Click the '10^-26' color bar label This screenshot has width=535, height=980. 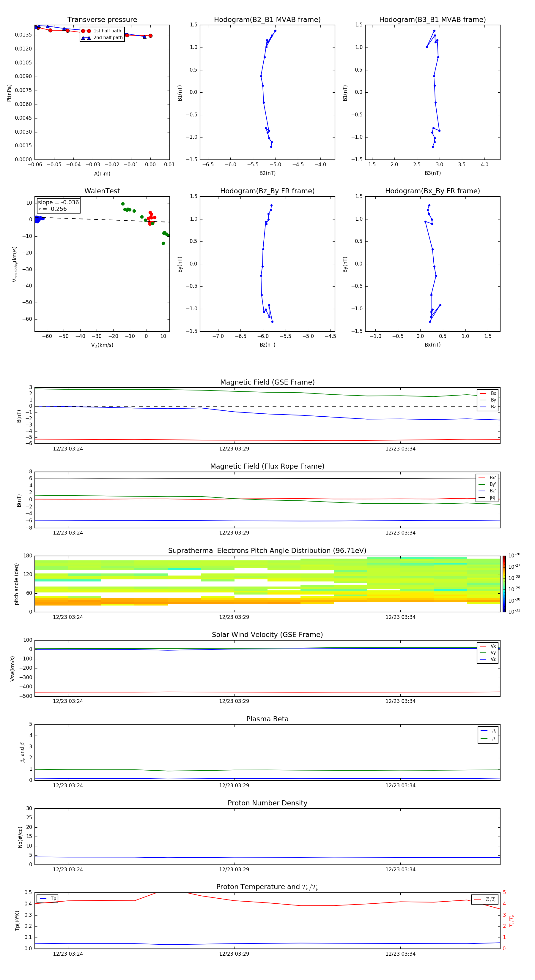point(514,555)
